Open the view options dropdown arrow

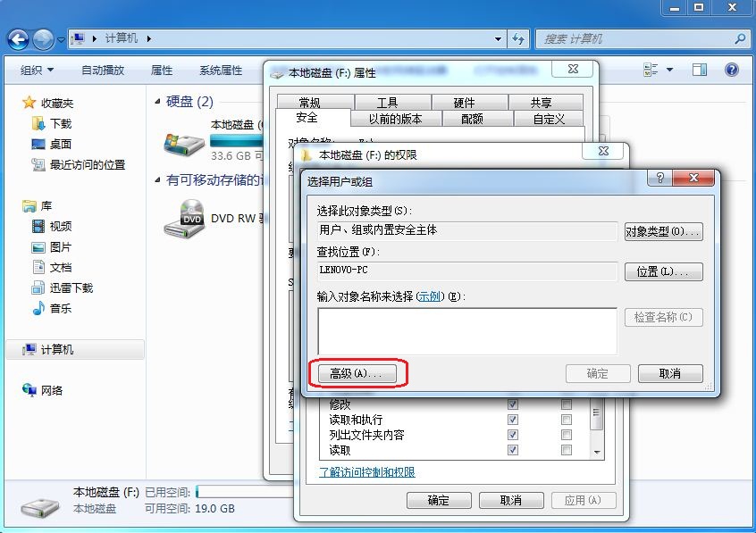669,70
